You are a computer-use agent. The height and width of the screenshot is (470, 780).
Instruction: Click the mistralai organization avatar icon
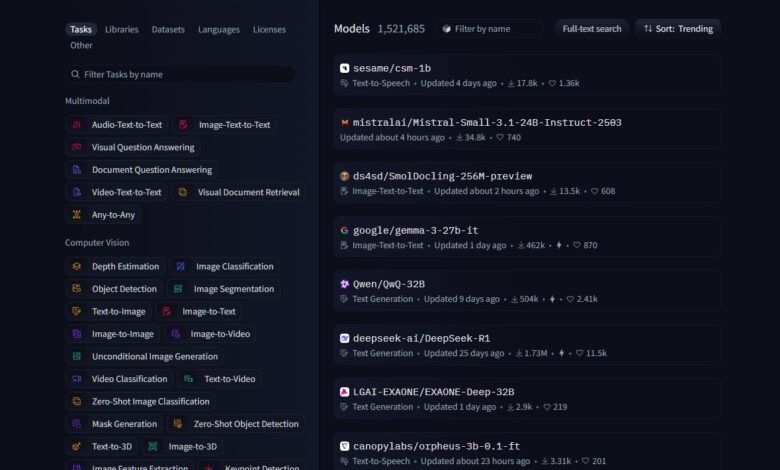(x=344, y=122)
